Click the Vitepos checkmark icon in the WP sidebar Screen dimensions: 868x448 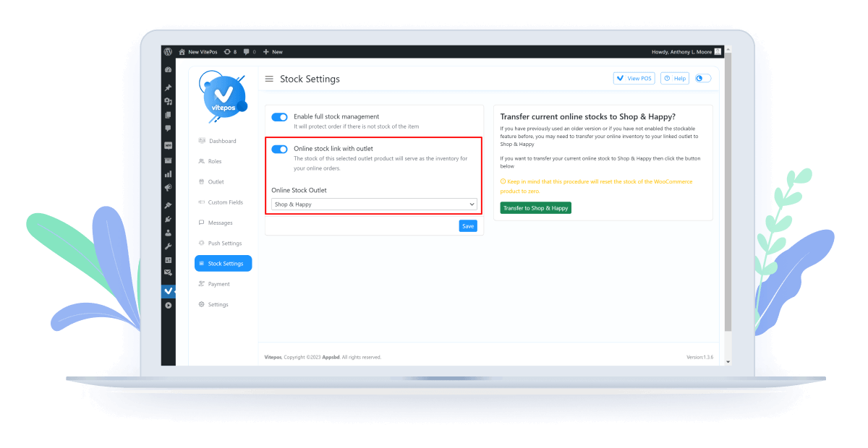(x=168, y=290)
